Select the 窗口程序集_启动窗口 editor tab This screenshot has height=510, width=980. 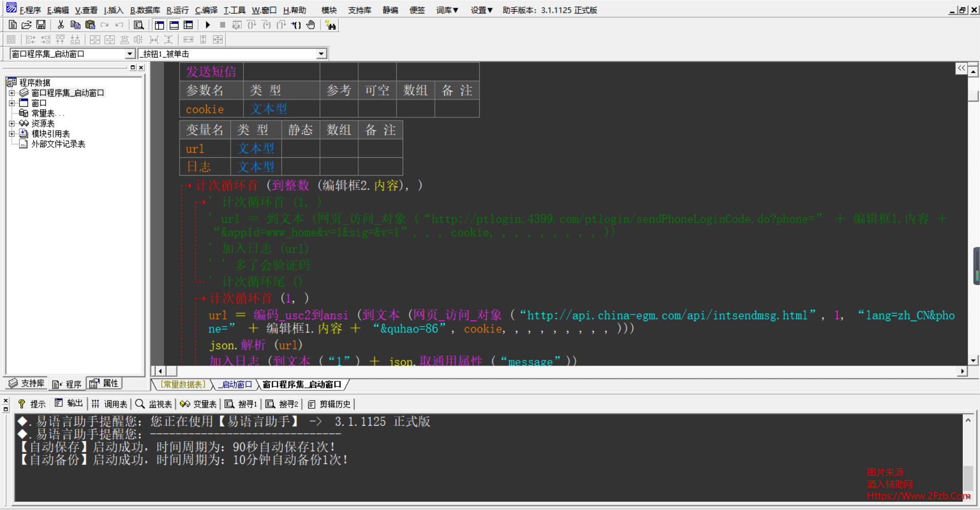(302, 384)
